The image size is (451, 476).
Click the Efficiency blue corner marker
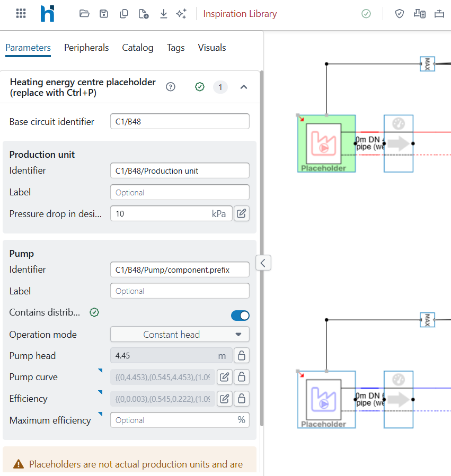[100, 392]
